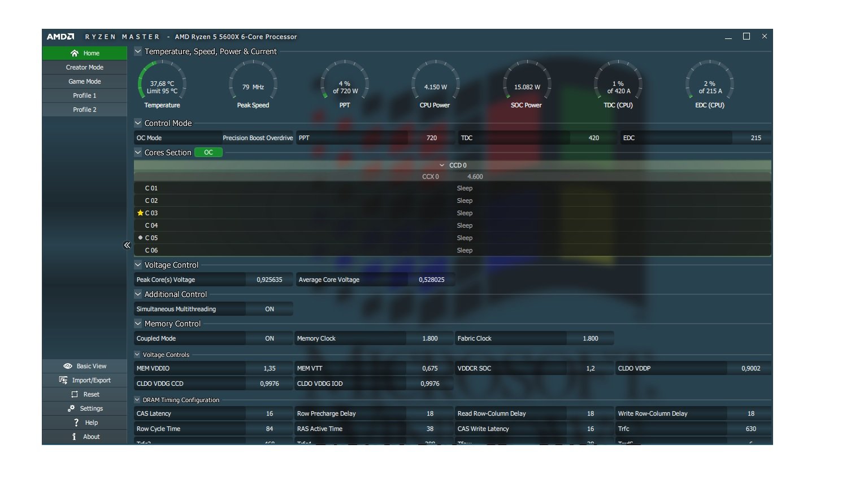Viewport: 868px width, 488px height.
Task: Click the About info icon
Action: [74, 437]
